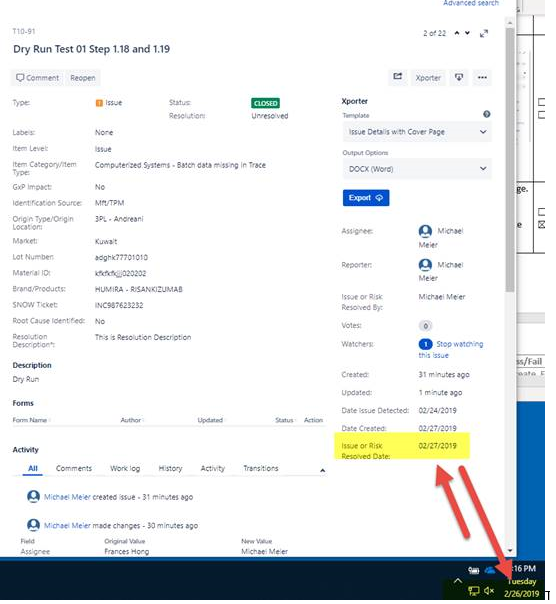Click the Reporter Michael Meier avatar
The width and height of the screenshot is (556, 604).
[425, 265]
